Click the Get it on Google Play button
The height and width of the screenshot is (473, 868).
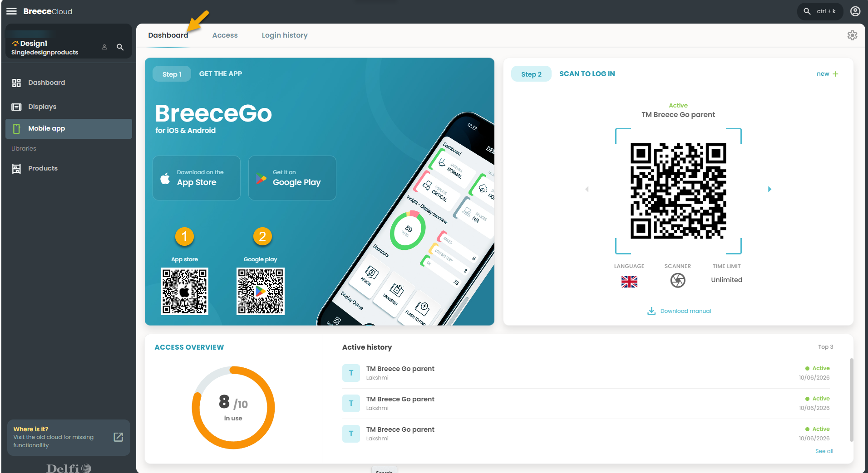click(292, 178)
